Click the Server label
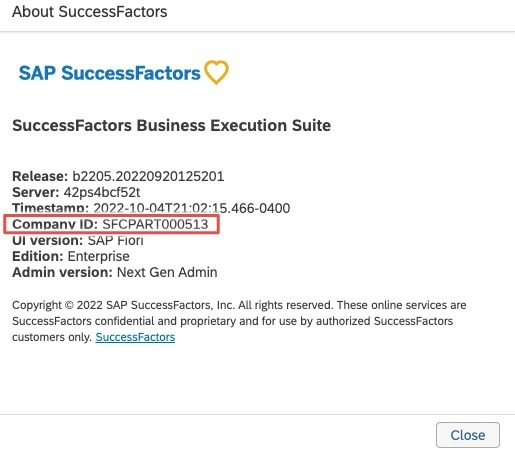Image resolution: width=515 pixels, height=451 pixels. click(36, 192)
